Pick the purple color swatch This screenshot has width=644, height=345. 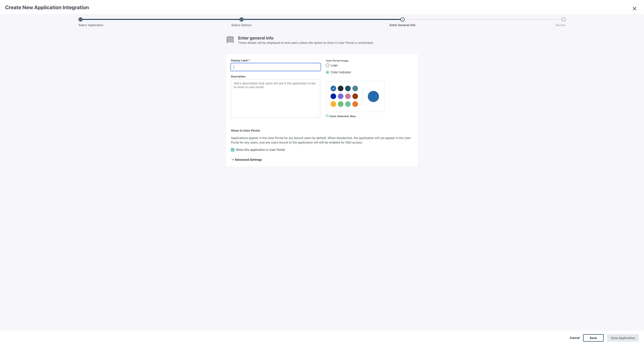coord(341,96)
